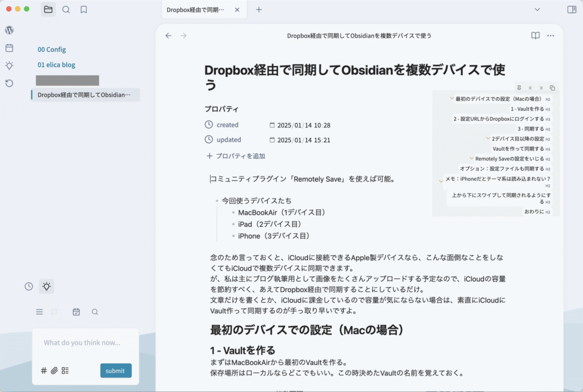The height and width of the screenshot is (392, 583).
Task: Click the 1 - Vaultを作る heading in note body
Action: 243,350
